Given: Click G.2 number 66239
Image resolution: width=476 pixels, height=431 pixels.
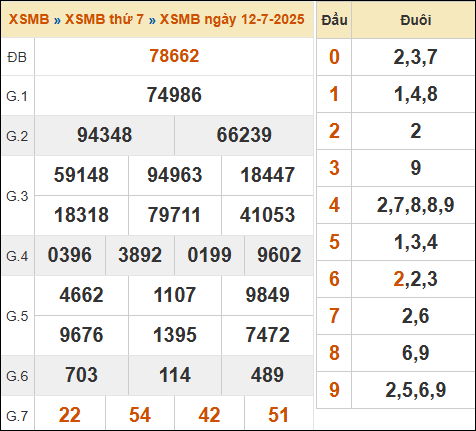Looking at the screenshot, I should click(x=244, y=135).
